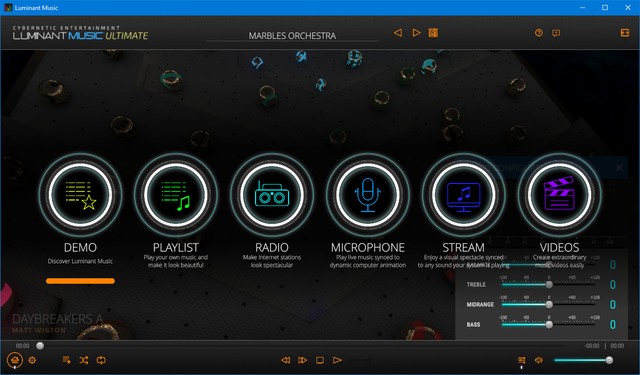Adjust the volume slider
This screenshot has height=375, width=640.
tap(583, 360)
